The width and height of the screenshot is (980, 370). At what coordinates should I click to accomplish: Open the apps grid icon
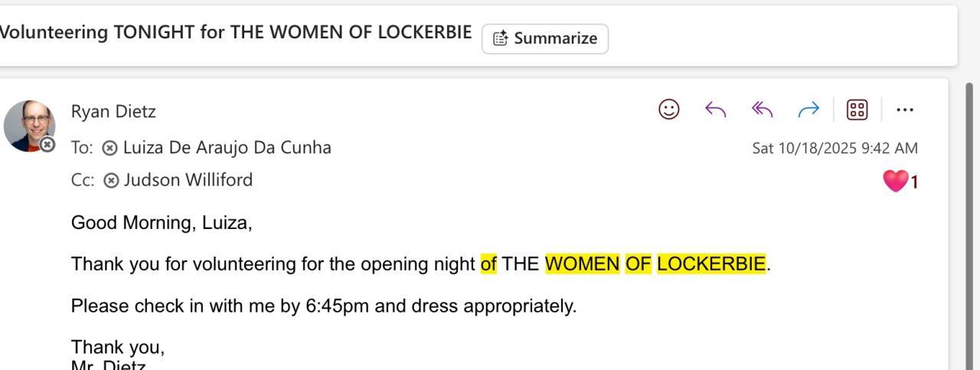click(856, 110)
